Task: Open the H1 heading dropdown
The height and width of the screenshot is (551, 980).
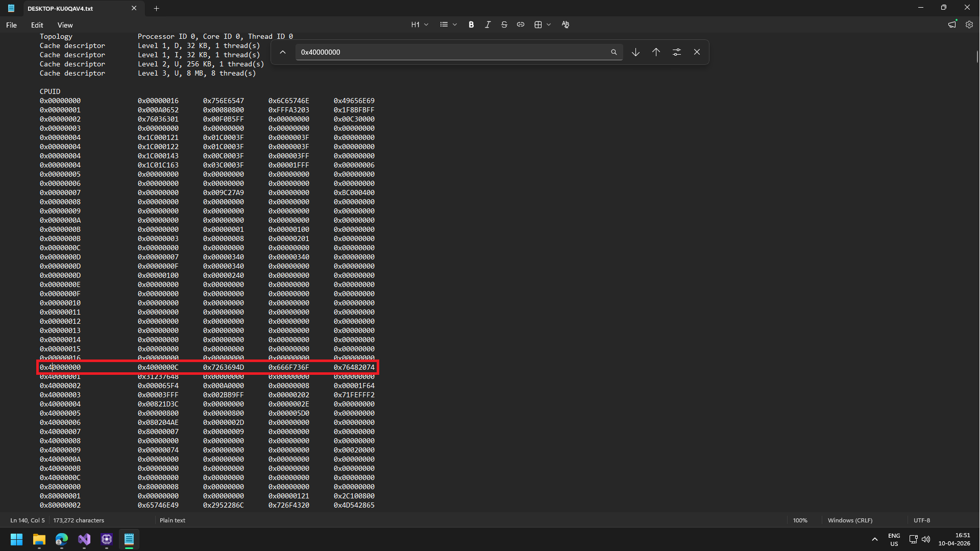Action: click(420, 25)
